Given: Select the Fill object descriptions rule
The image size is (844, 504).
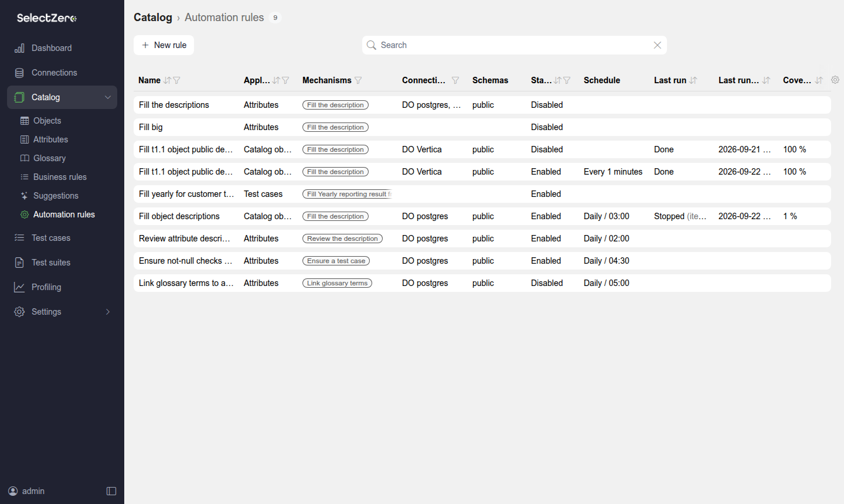Looking at the screenshot, I should point(482,216).
